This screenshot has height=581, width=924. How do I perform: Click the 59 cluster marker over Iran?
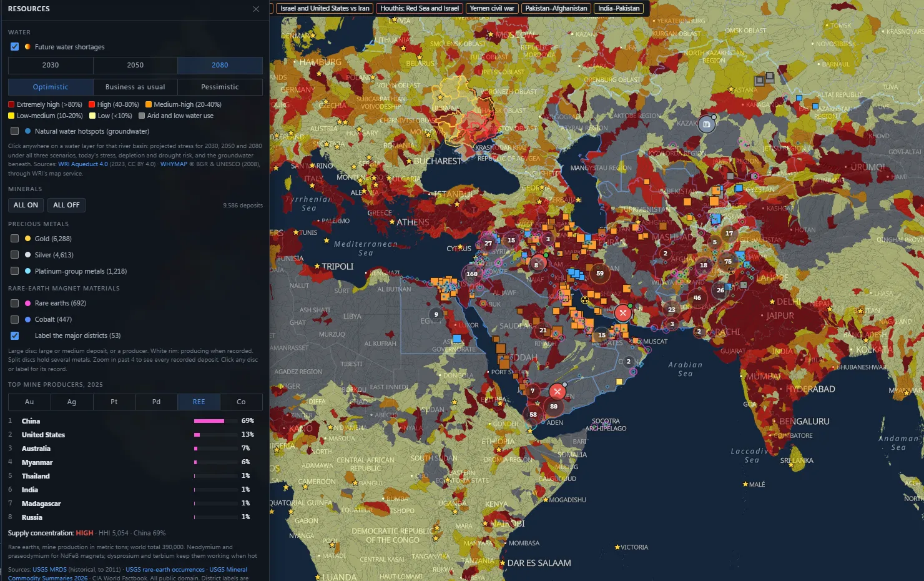pyautogui.click(x=600, y=273)
